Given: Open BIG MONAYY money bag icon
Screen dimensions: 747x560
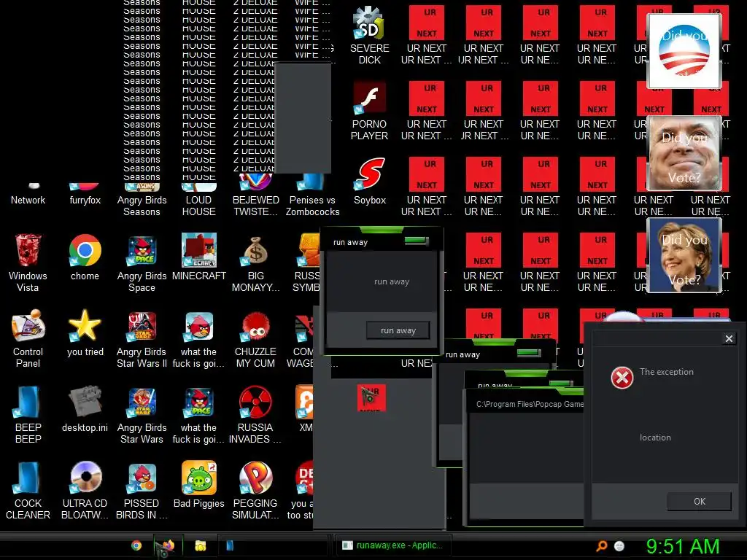Looking at the screenshot, I should point(256,262).
